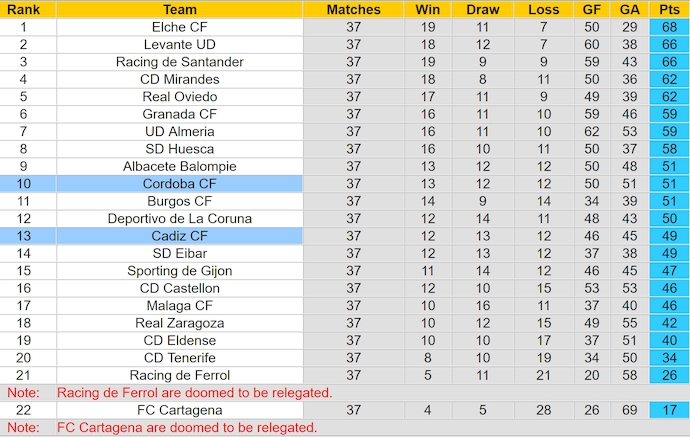The image size is (690, 437).
Task: Open the Levante UD team link
Action: [179, 45]
